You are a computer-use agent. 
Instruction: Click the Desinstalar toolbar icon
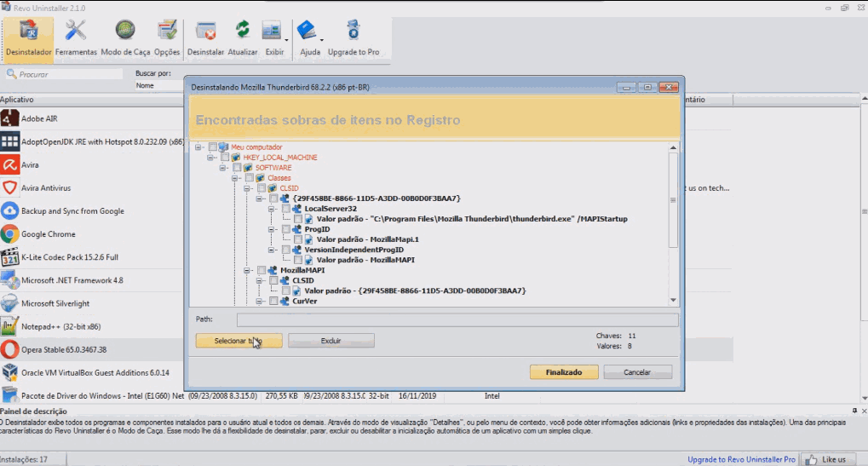click(x=205, y=37)
